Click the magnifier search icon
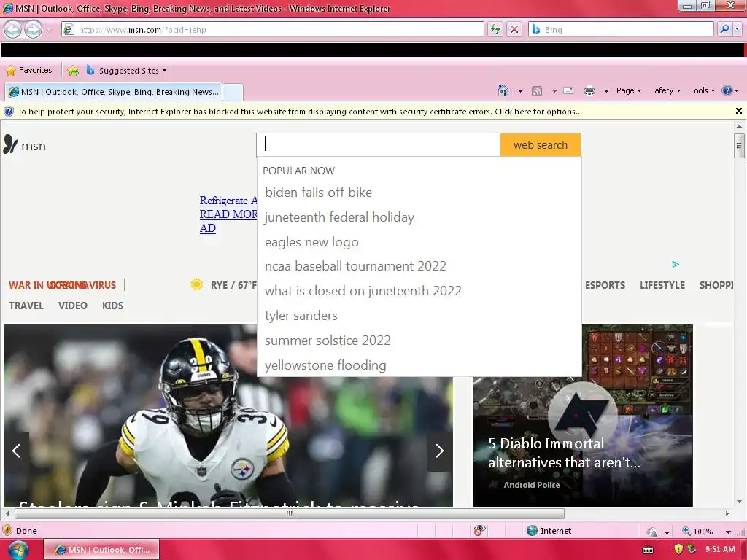This screenshot has height=560, width=747. pos(724,29)
